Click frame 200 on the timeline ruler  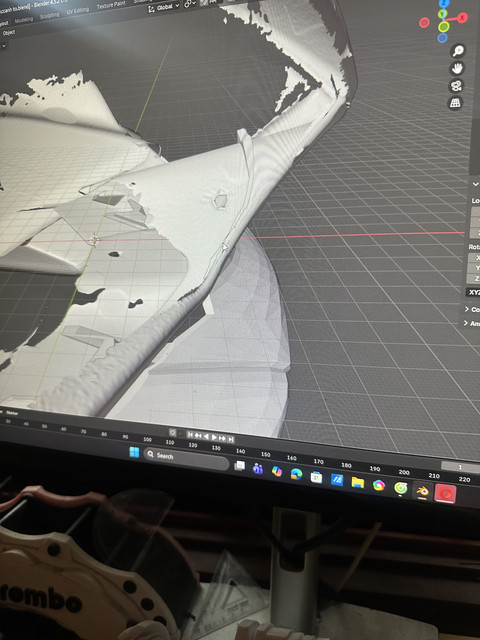click(x=404, y=472)
